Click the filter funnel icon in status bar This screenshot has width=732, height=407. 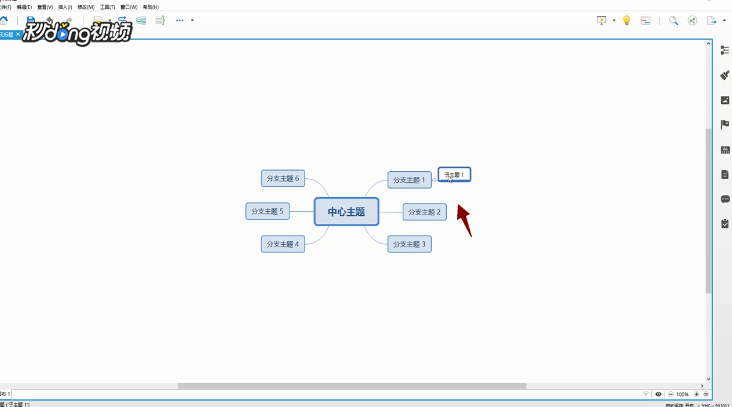(x=646, y=394)
